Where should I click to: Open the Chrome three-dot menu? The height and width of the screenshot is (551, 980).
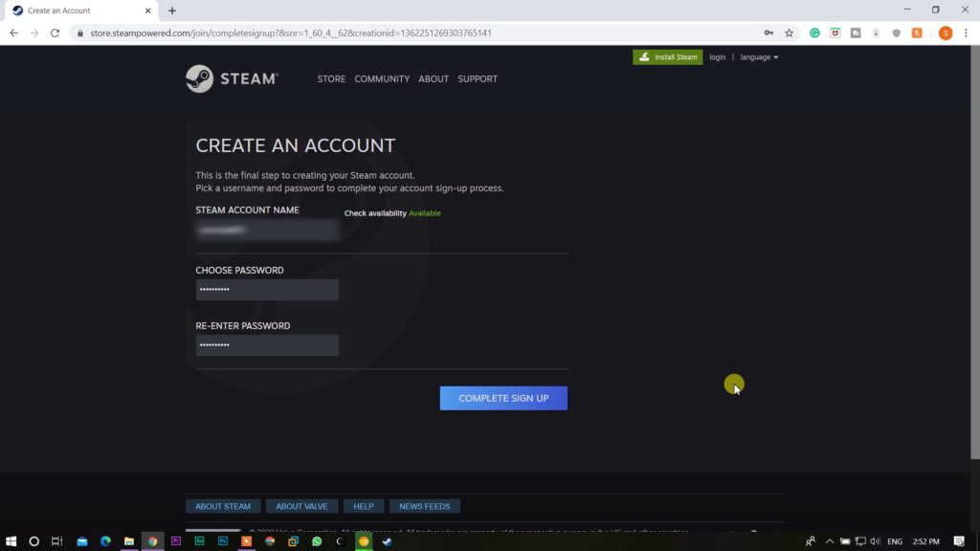coord(967,33)
